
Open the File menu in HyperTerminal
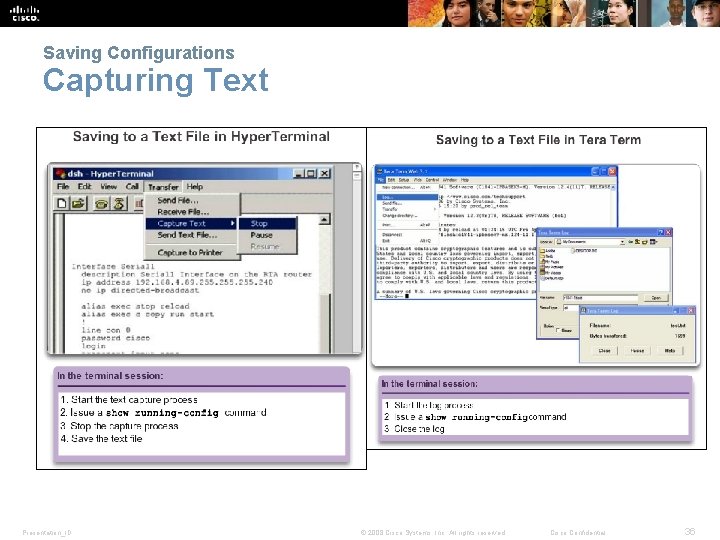pos(63,186)
